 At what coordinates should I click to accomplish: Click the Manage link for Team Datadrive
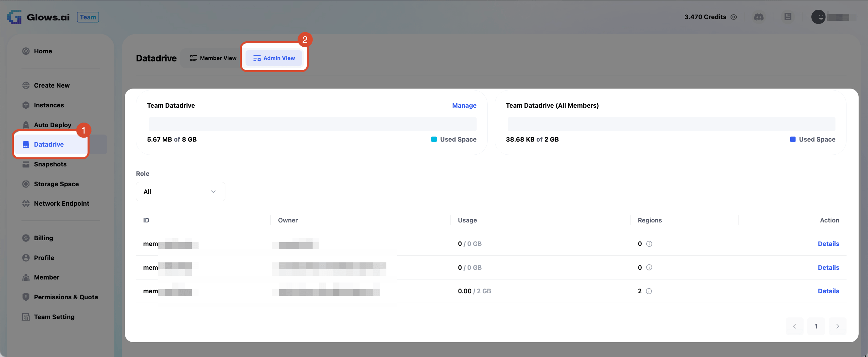[x=464, y=105]
